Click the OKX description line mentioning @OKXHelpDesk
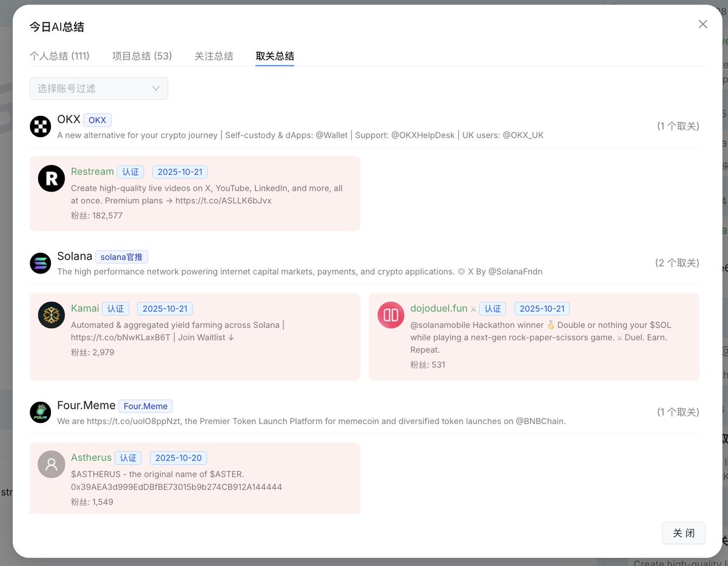This screenshot has height=566, width=728. [x=300, y=135]
